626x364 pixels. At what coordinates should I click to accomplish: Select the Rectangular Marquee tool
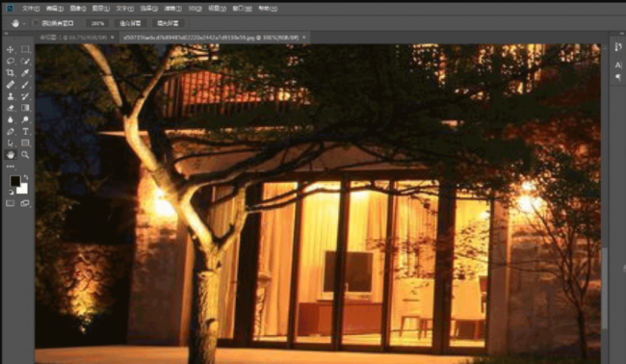(25, 49)
